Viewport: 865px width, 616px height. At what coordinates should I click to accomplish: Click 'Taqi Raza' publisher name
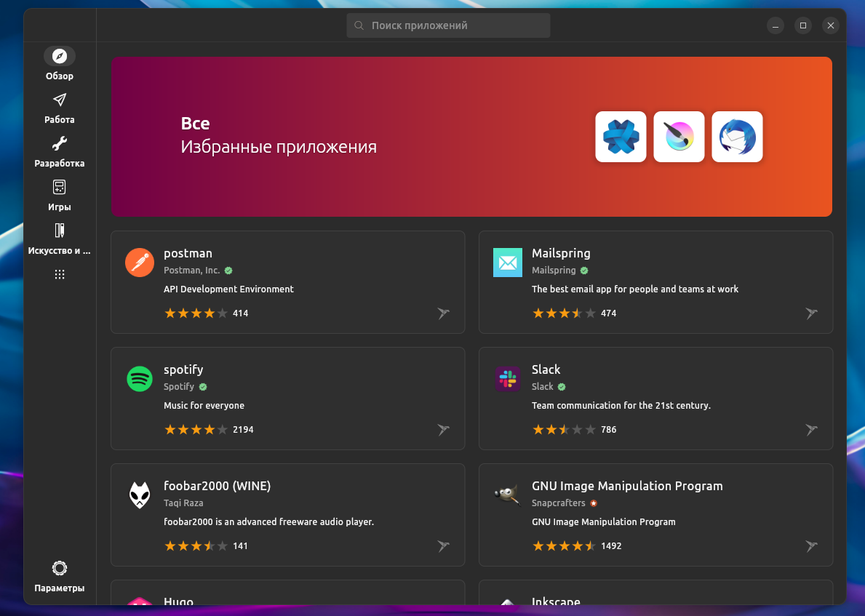point(183,503)
